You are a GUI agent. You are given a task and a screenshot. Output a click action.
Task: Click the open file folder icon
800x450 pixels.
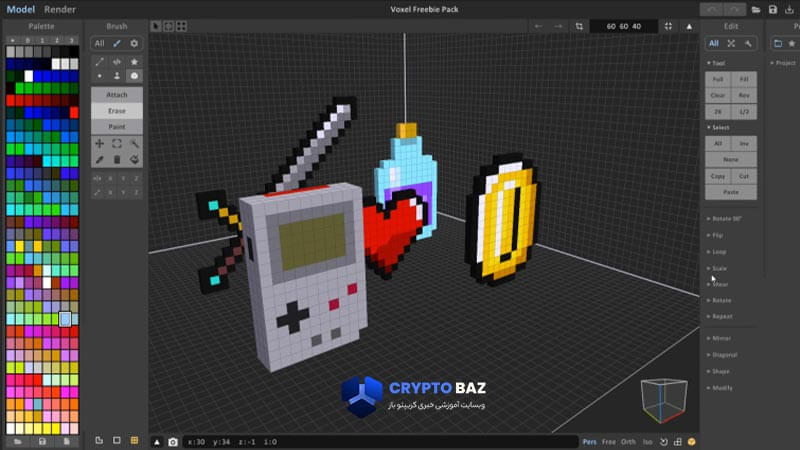pyautogui.click(x=756, y=10)
